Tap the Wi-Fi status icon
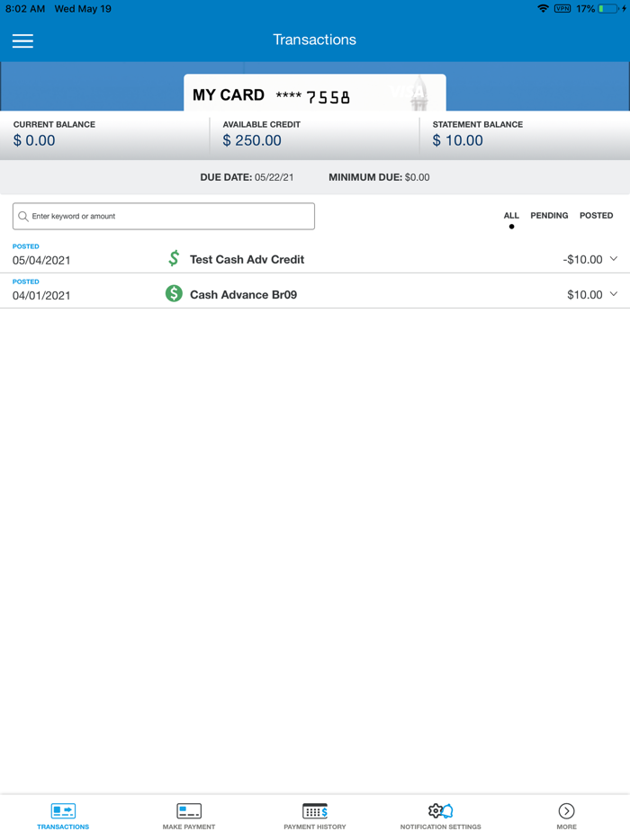The image size is (630, 840). point(543,9)
